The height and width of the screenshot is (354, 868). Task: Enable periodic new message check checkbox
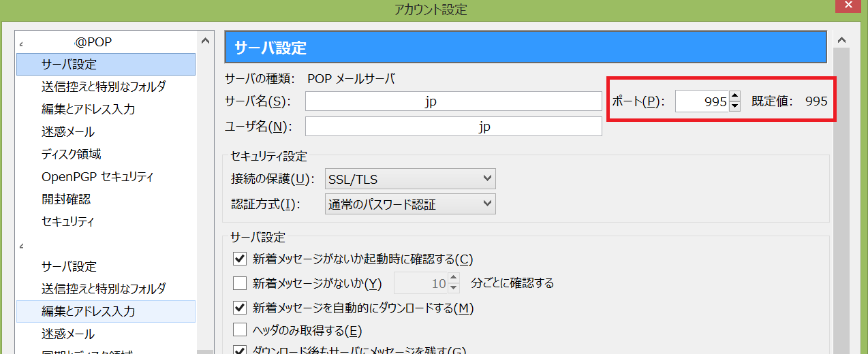pyautogui.click(x=239, y=283)
